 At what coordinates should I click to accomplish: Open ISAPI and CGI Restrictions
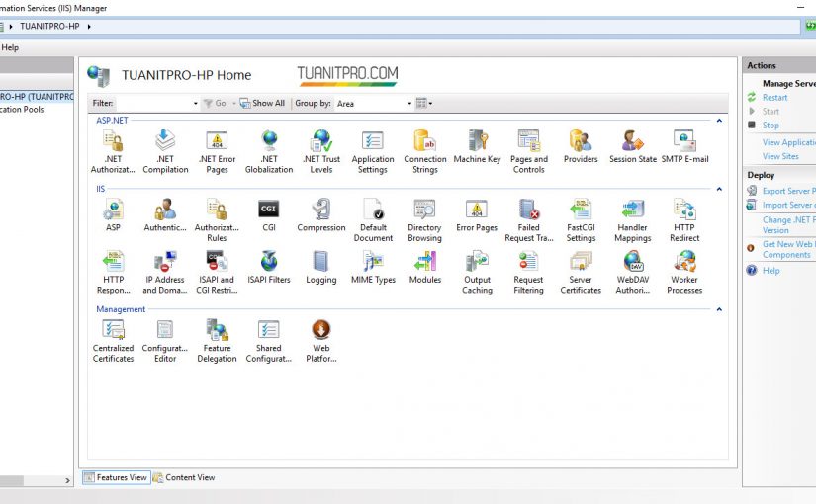point(217,272)
